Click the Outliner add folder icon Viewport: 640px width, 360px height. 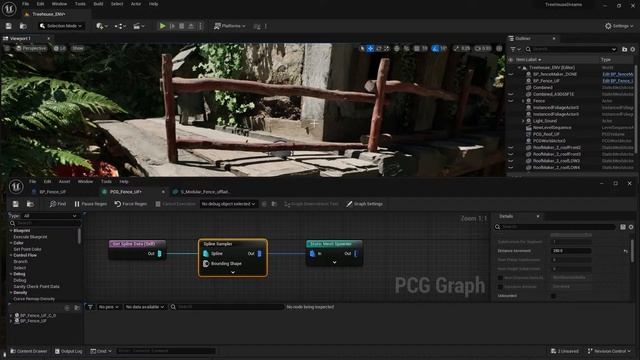click(x=624, y=49)
